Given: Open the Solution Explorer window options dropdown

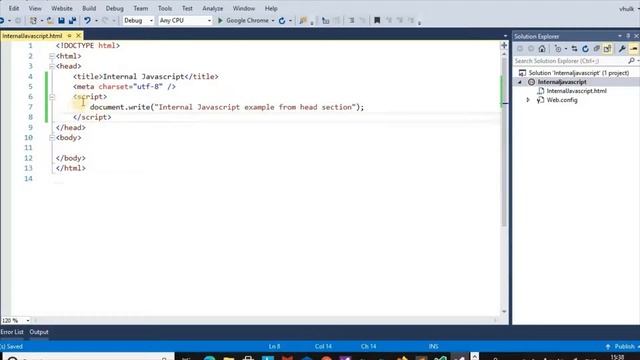Looking at the screenshot, I should pos(620,36).
